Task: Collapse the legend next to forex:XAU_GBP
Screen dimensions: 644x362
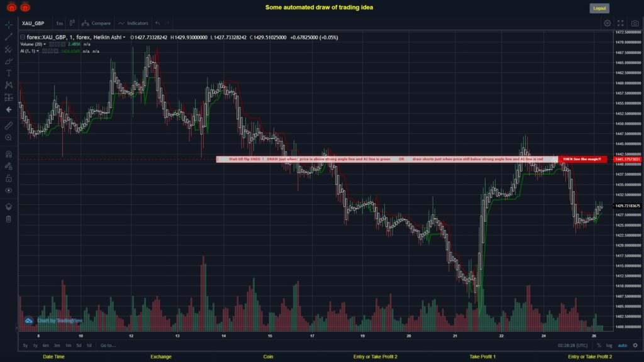Action: click(x=23, y=37)
